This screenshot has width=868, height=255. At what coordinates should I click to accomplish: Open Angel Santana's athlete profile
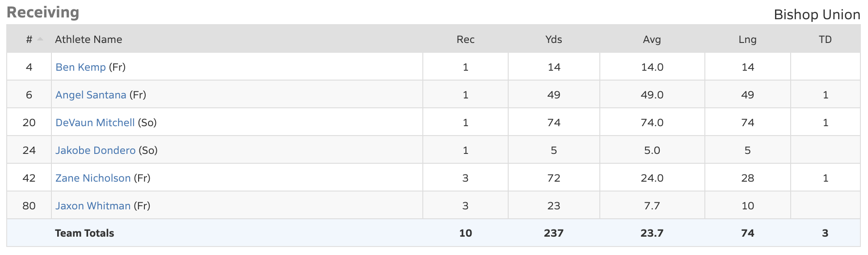pyautogui.click(x=91, y=95)
